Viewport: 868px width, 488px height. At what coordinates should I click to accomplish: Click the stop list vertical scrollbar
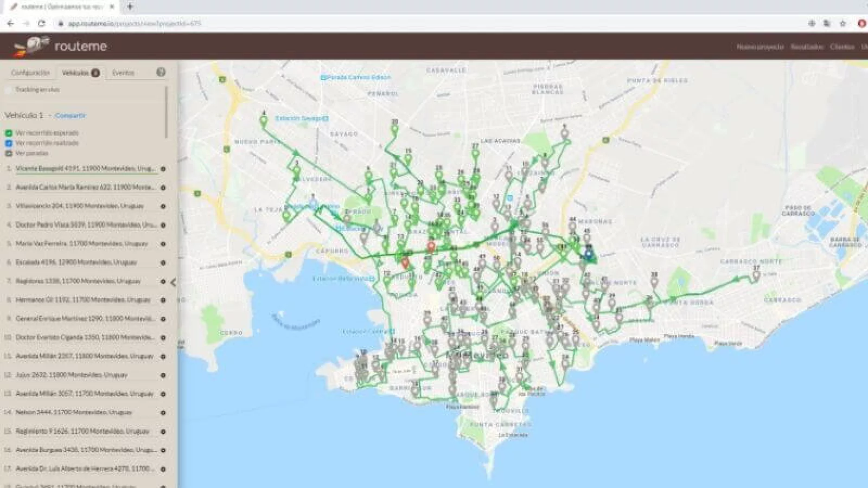[167, 114]
